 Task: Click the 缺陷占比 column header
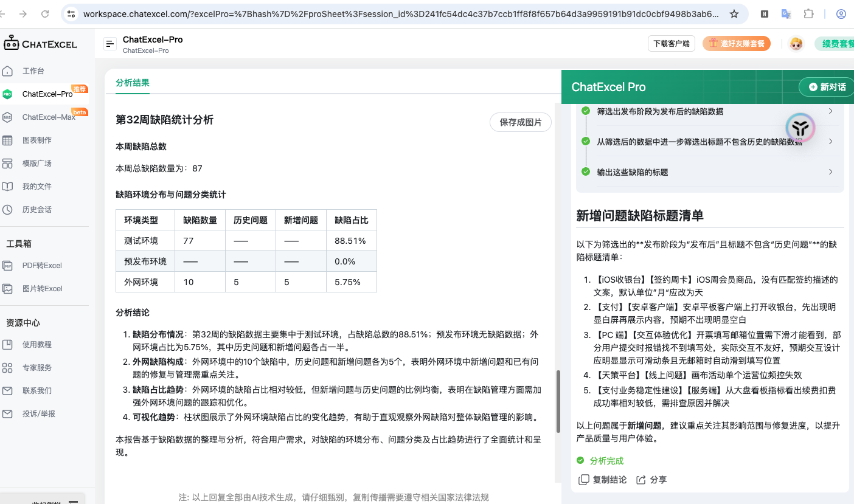click(x=352, y=220)
